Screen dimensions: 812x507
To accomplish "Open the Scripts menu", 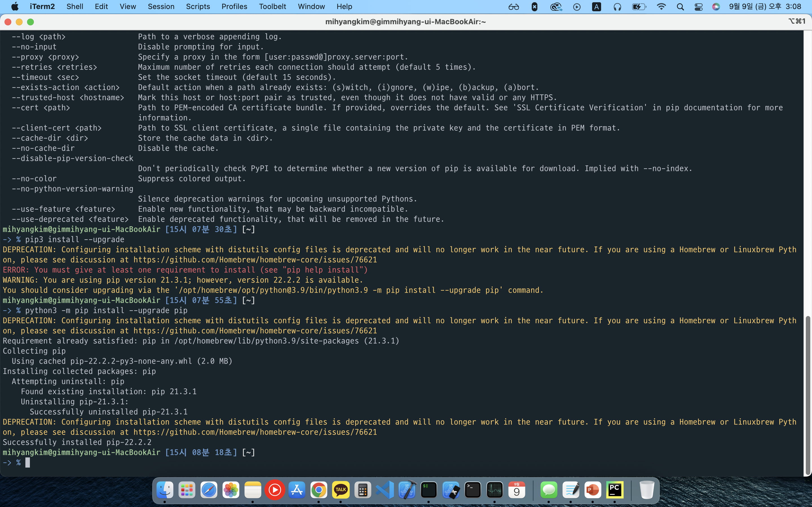I will click(198, 6).
